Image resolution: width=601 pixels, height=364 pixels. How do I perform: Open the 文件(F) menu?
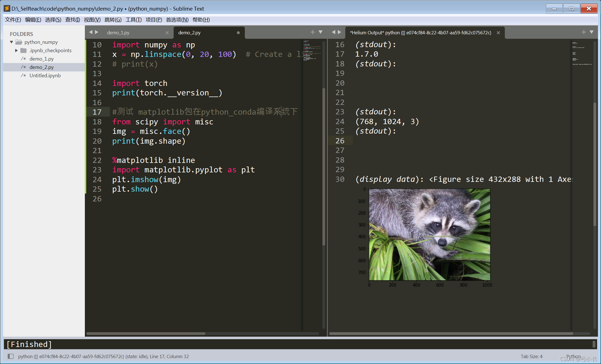tap(12, 20)
